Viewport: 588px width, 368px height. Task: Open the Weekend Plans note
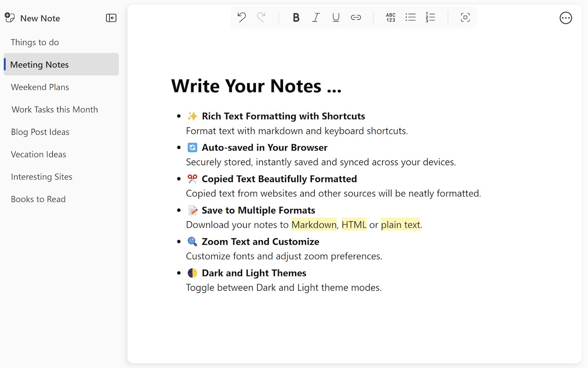point(61,87)
